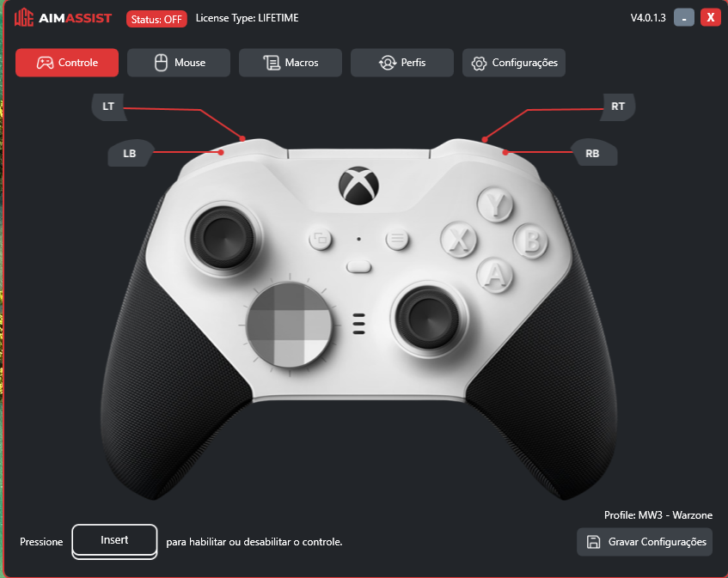Click the A face button on controller
Screen dimensions: 728x578
pyautogui.click(x=495, y=275)
